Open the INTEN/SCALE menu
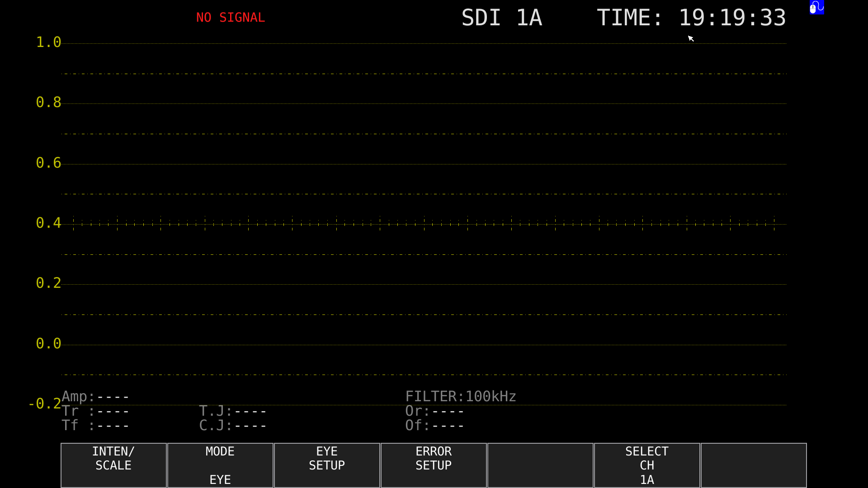The width and height of the screenshot is (868, 488). 113,465
